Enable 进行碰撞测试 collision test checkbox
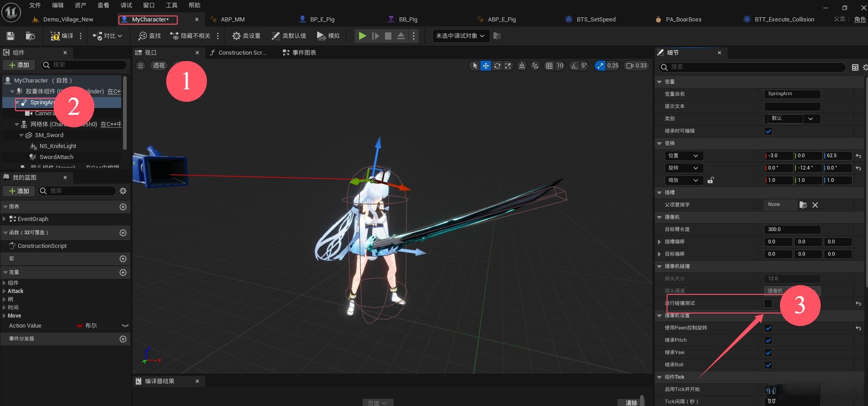The height and width of the screenshot is (406, 868). pyautogui.click(x=768, y=303)
